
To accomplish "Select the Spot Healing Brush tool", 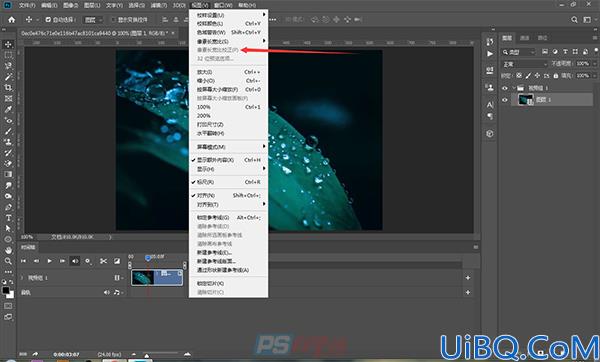I will pos(8,120).
